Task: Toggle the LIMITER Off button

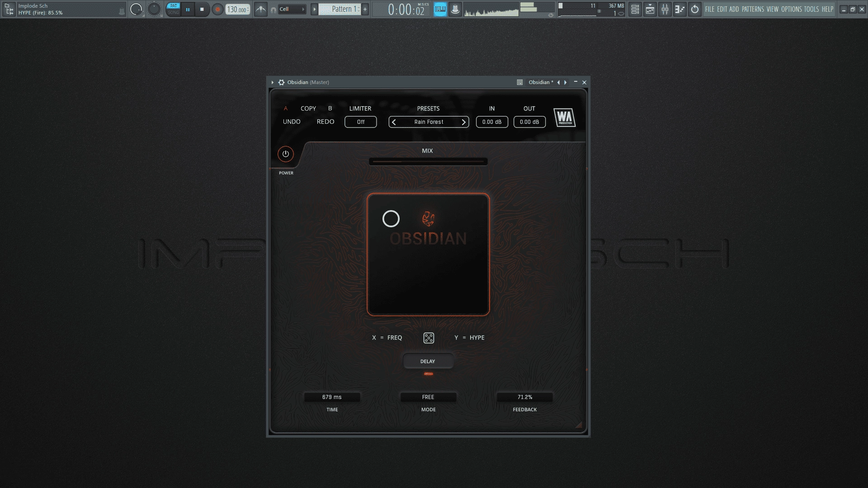Action: coord(361,122)
